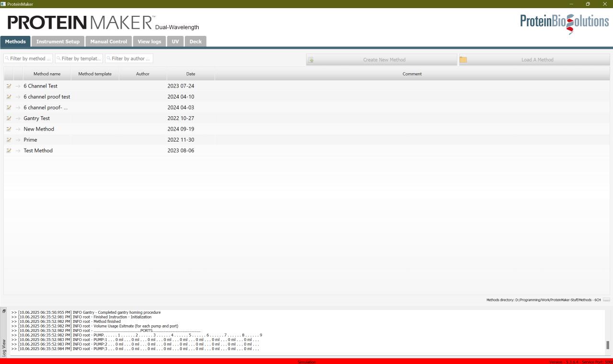Click the arrow icon beside Test Method
This screenshot has width=613, height=364.
(x=18, y=151)
